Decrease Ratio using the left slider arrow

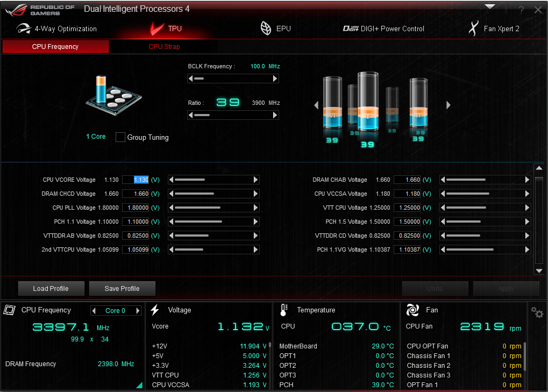[x=191, y=115]
